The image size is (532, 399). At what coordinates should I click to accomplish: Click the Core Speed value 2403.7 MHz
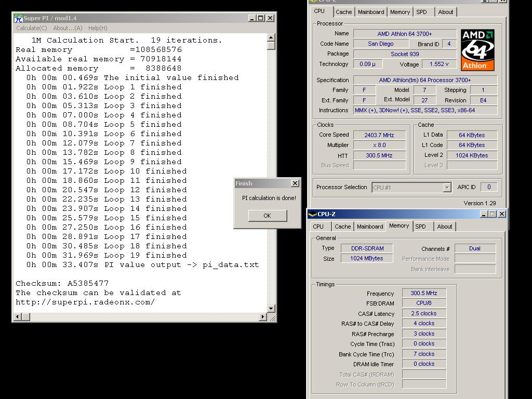[x=379, y=135]
